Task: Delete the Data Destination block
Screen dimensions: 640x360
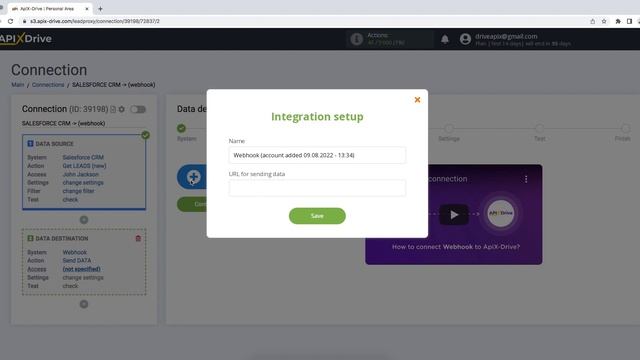Action: [138, 238]
